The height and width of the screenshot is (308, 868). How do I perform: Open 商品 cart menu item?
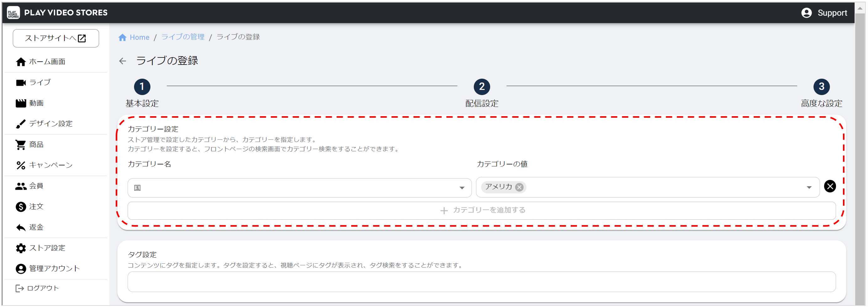36,145
